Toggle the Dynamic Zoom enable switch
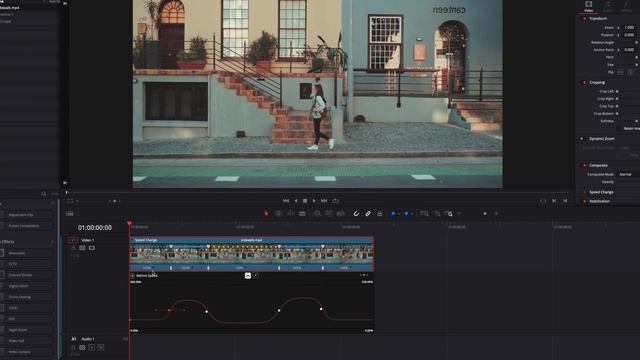The width and height of the screenshot is (640, 360). 582,139
